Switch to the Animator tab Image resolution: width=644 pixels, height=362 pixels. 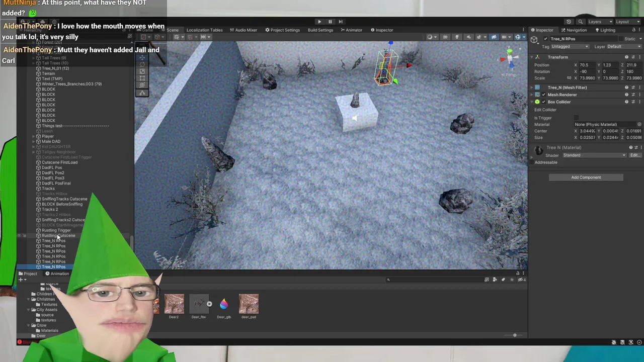(351, 30)
